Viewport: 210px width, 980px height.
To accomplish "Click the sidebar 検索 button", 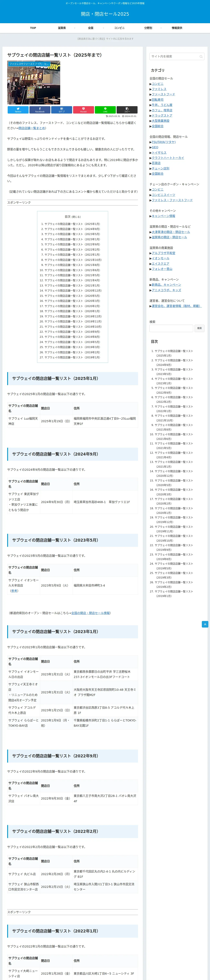I will coord(199,328).
